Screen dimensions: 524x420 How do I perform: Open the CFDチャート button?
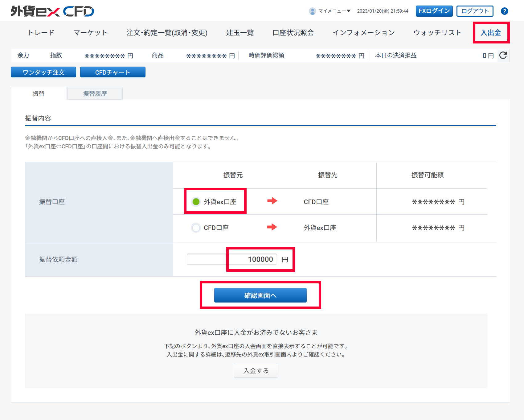pos(113,72)
